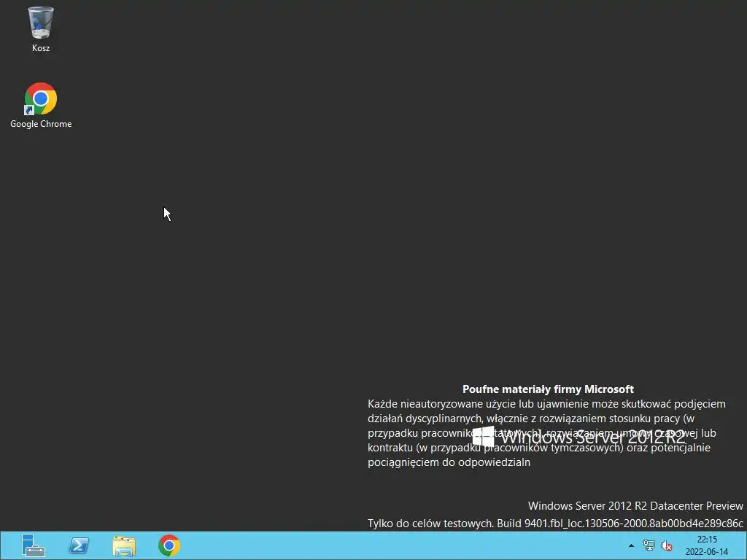Select the Kosz recycle bin desktop icon
Screen dimensions: 747x560
[x=41, y=28]
